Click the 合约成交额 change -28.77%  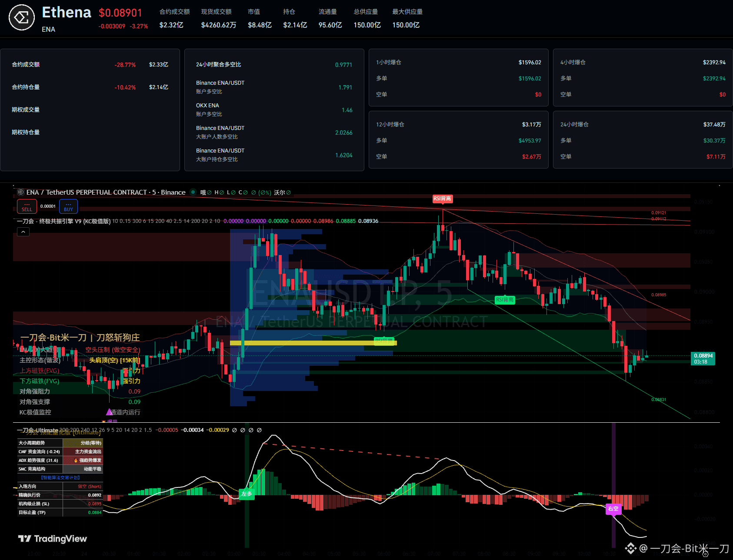(125, 65)
